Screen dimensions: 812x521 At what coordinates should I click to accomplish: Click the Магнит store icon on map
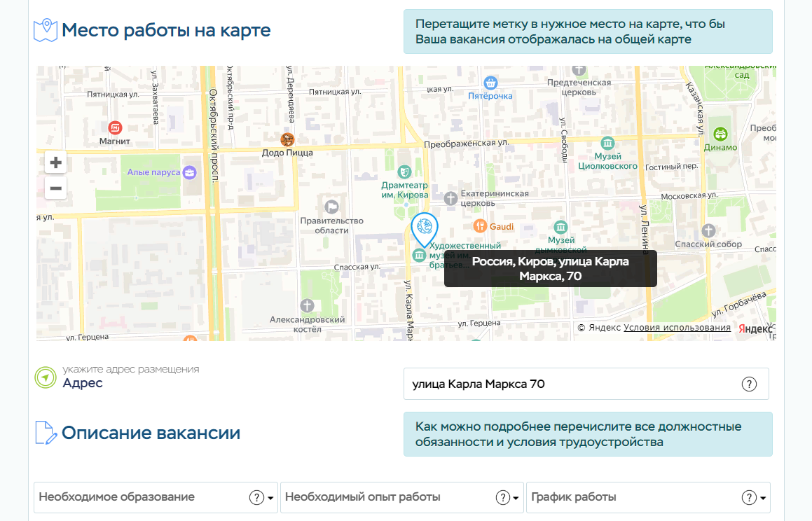[x=115, y=127]
